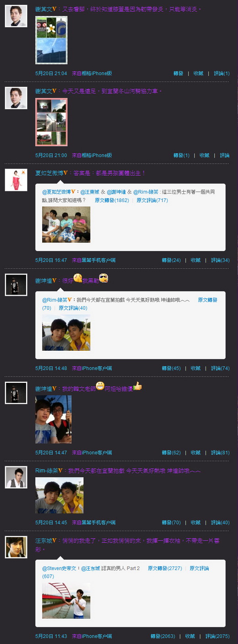Open 評論(81) on 韓文老師 post

221,453
